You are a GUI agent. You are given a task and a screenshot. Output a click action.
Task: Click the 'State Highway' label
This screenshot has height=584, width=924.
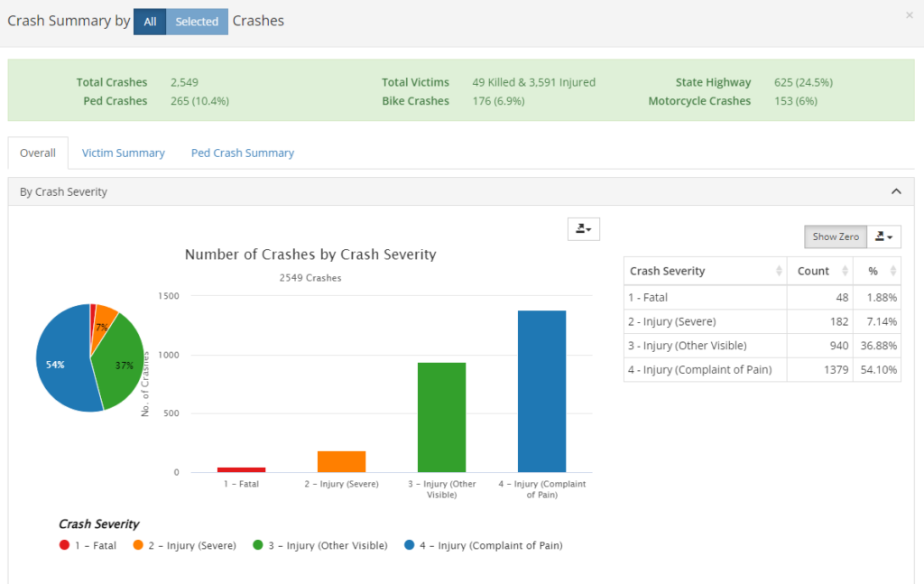(713, 82)
